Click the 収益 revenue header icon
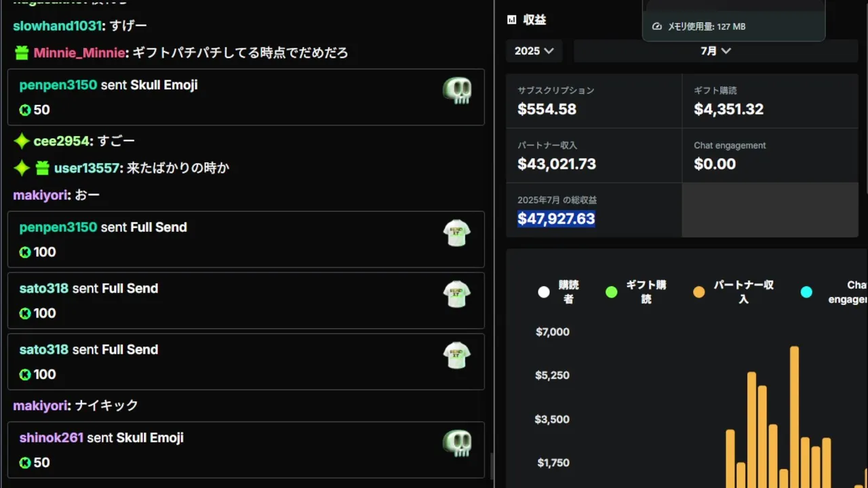The height and width of the screenshot is (488, 868). coord(512,20)
